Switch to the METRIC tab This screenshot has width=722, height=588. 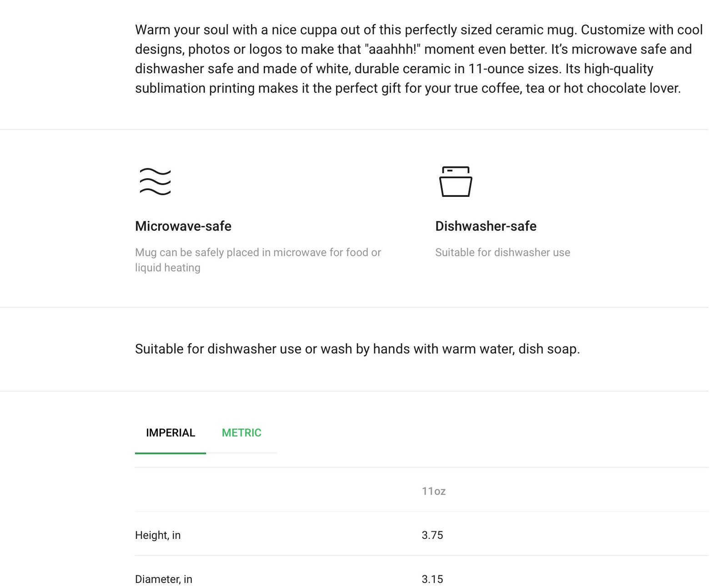(x=241, y=432)
